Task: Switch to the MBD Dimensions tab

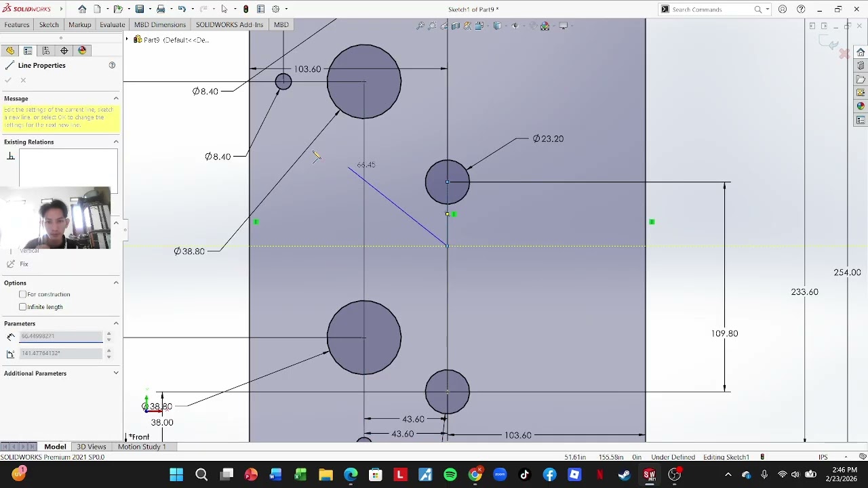Action: tap(160, 25)
